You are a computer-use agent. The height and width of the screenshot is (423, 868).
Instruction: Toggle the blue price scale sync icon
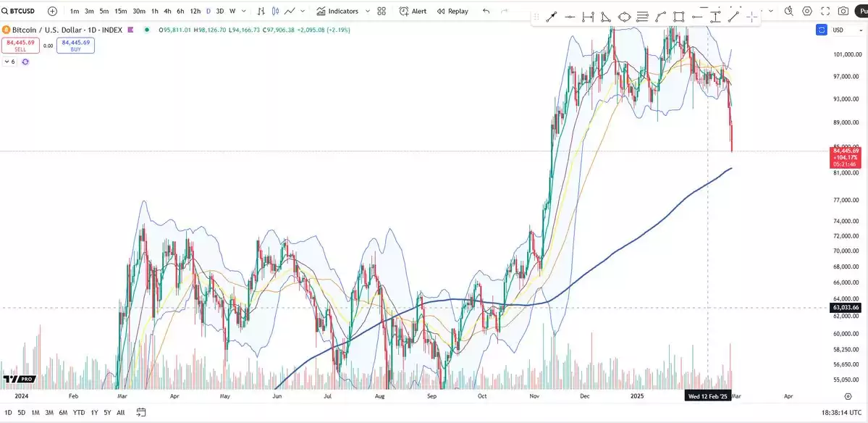822,30
